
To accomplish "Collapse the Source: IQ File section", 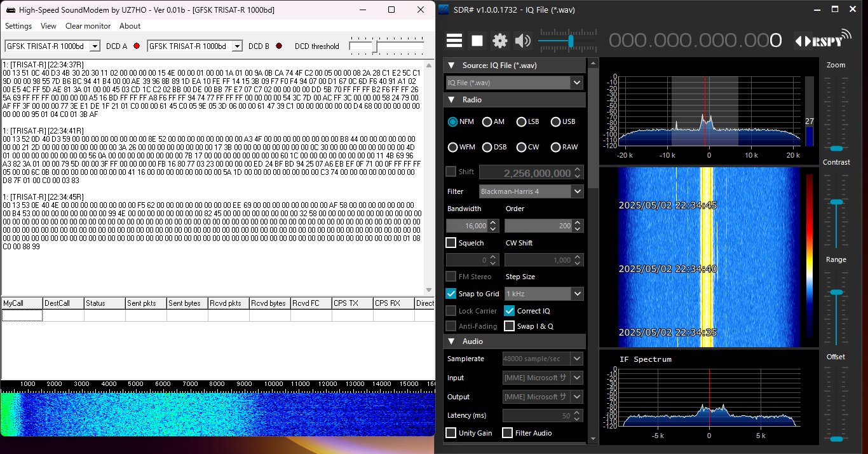I will [x=451, y=65].
